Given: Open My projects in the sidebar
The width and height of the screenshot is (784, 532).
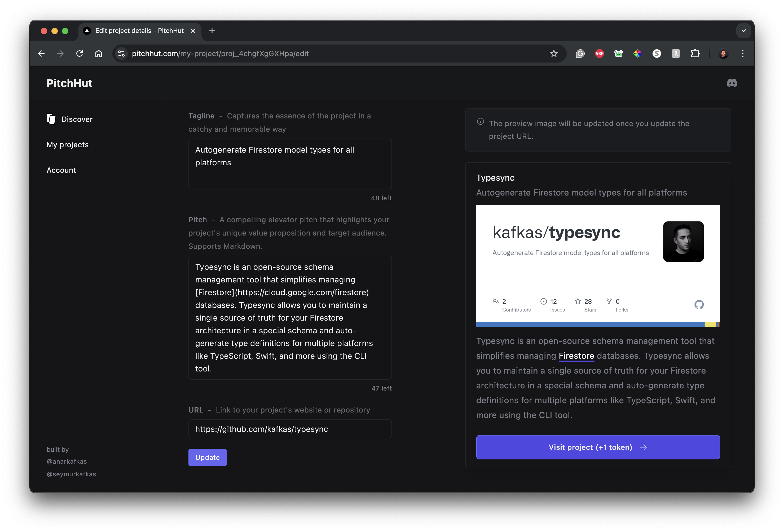Looking at the screenshot, I should (68, 145).
